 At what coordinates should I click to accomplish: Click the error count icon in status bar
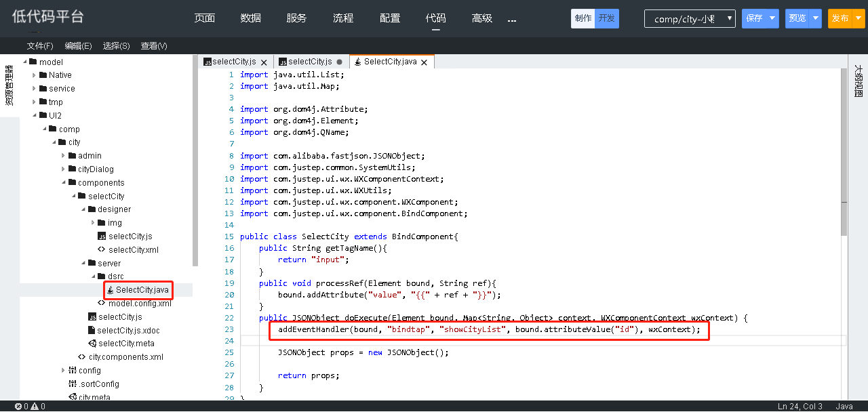pos(18,407)
